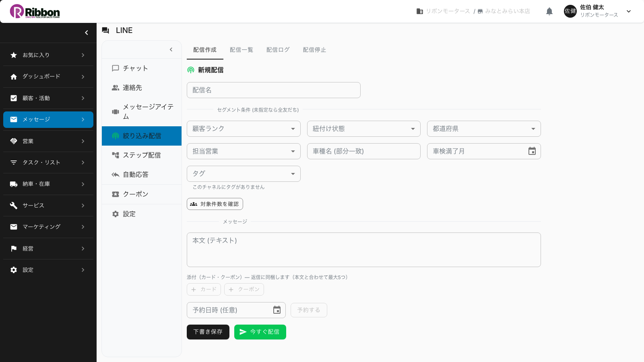
Task: Click the 佐健 user avatar
Action: coord(570,11)
